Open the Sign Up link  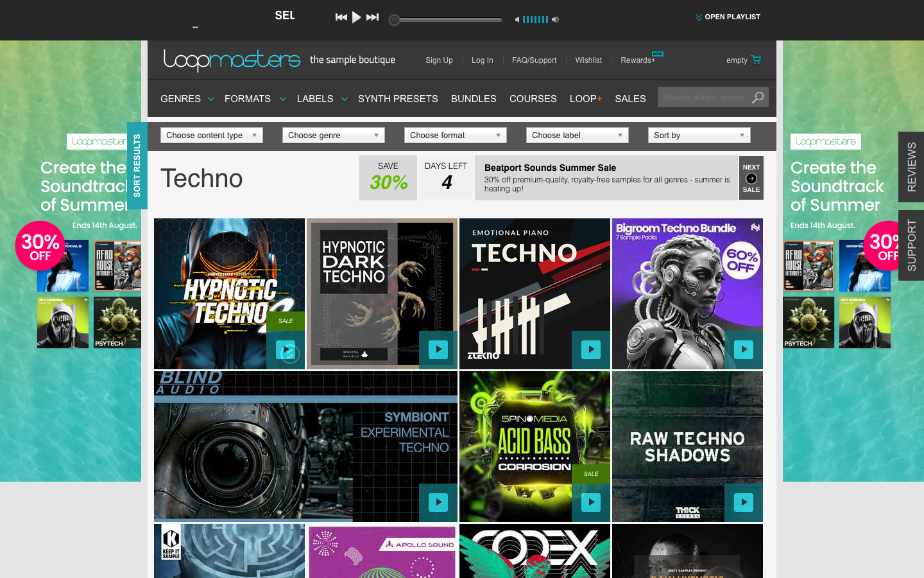439,60
